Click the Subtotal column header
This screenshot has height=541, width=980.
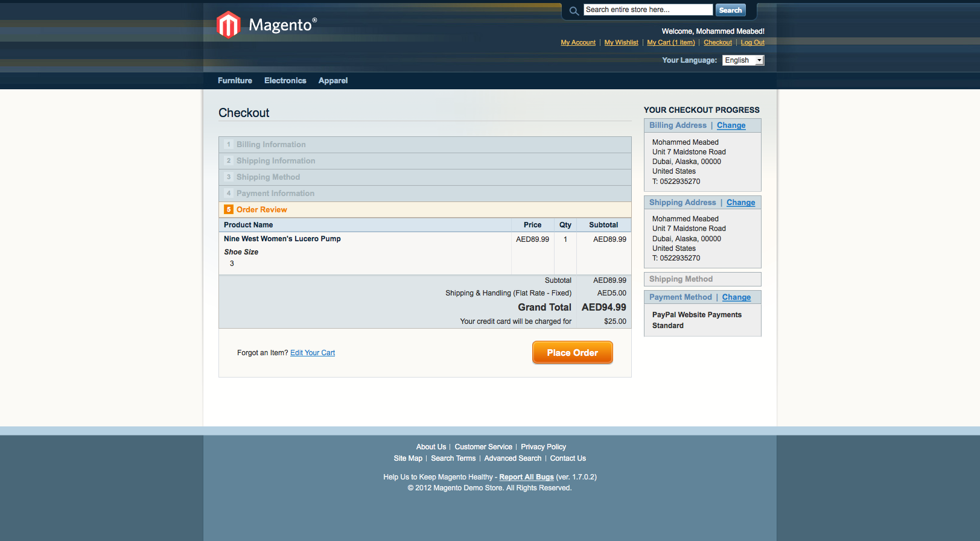pos(603,225)
